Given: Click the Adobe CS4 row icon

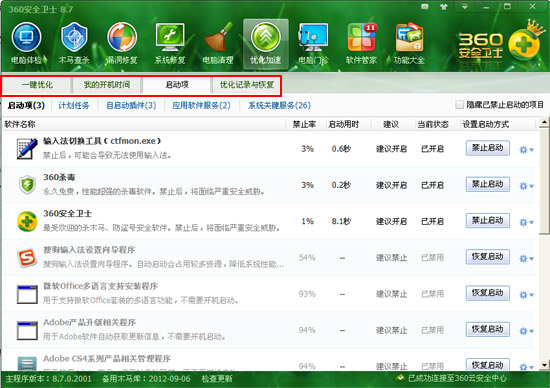Looking at the screenshot, I should pyautogui.click(x=27, y=363).
